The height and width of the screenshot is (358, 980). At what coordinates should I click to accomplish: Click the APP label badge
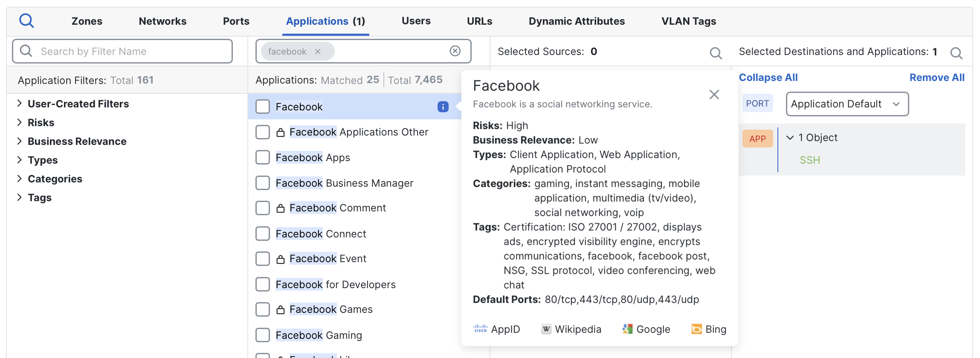click(x=757, y=139)
